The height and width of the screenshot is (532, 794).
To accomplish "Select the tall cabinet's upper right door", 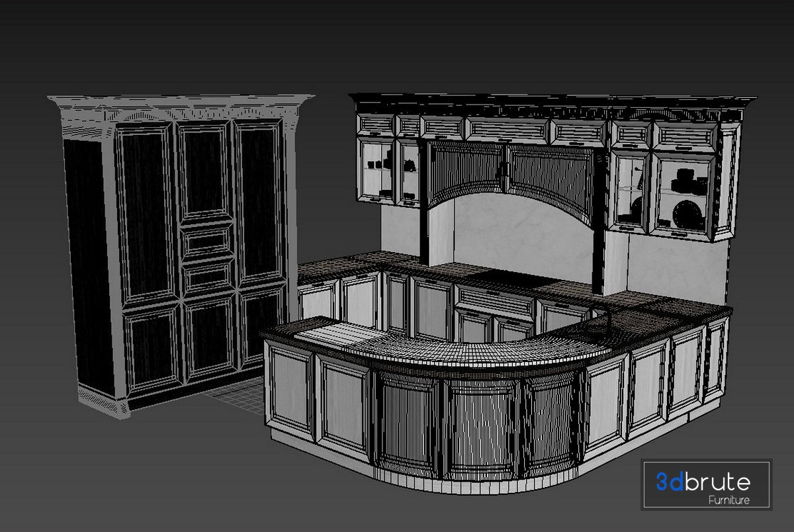I will coord(261,205).
